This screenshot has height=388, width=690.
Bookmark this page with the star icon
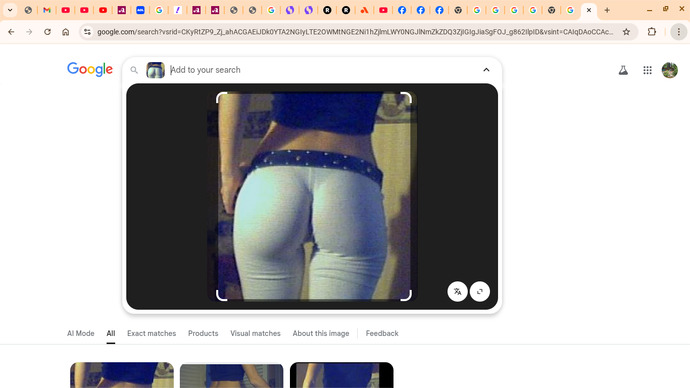[626, 32]
